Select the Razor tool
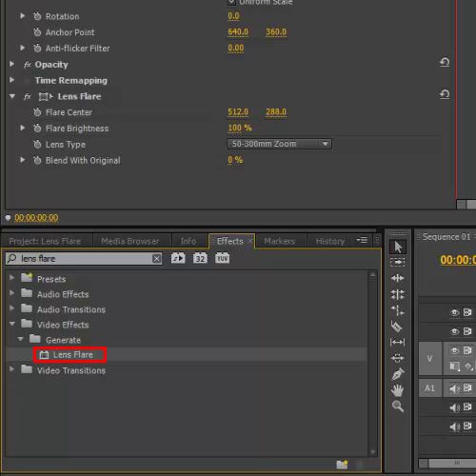476x476 pixels. [x=397, y=326]
